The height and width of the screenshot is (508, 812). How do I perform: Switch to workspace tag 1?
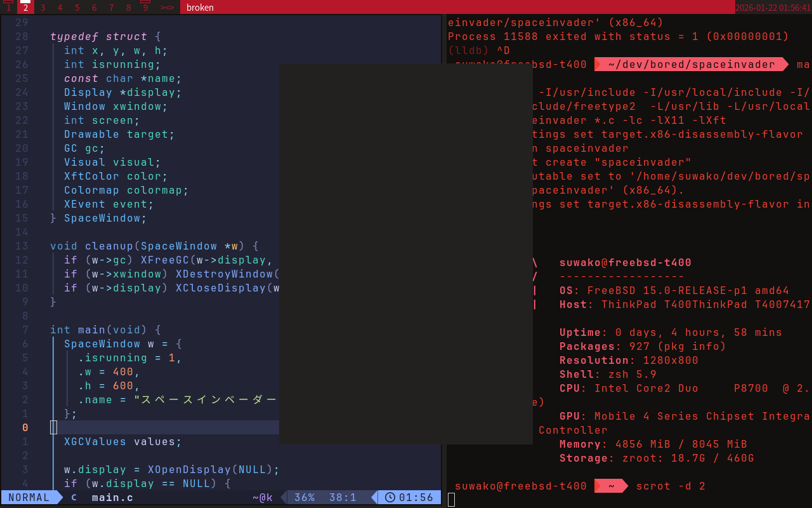click(x=8, y=8)
